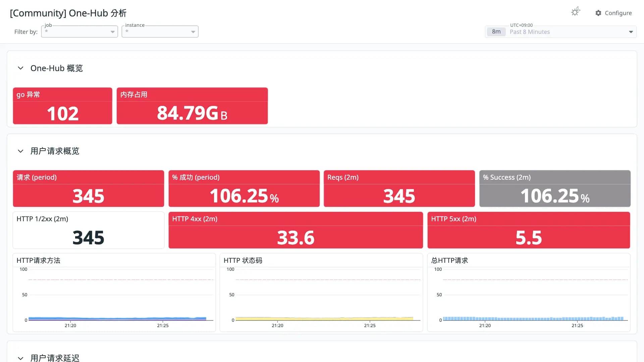Click the blue series in HTTP请求方法 chart
This screenshot has height=362, width=644.
[117, 318]
